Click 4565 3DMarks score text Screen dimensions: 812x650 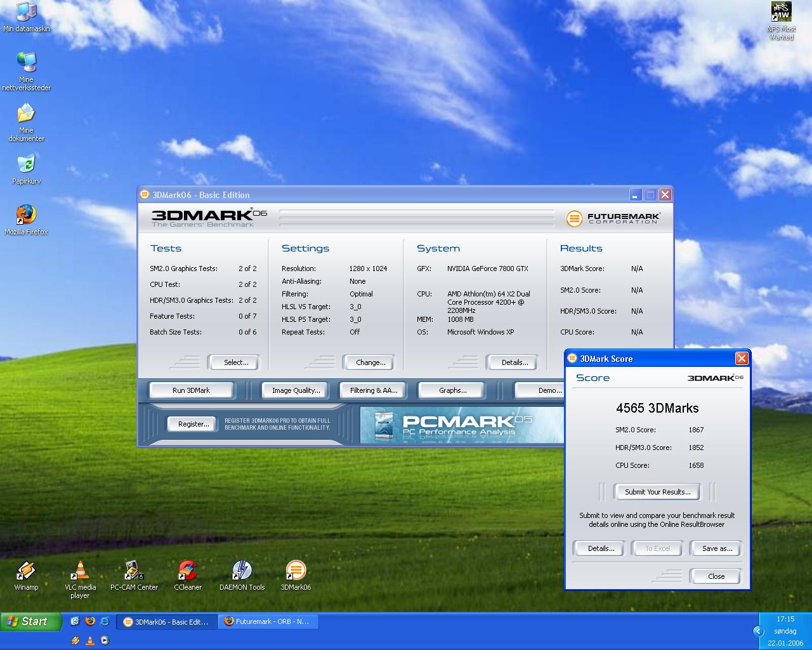coord(657,408)
